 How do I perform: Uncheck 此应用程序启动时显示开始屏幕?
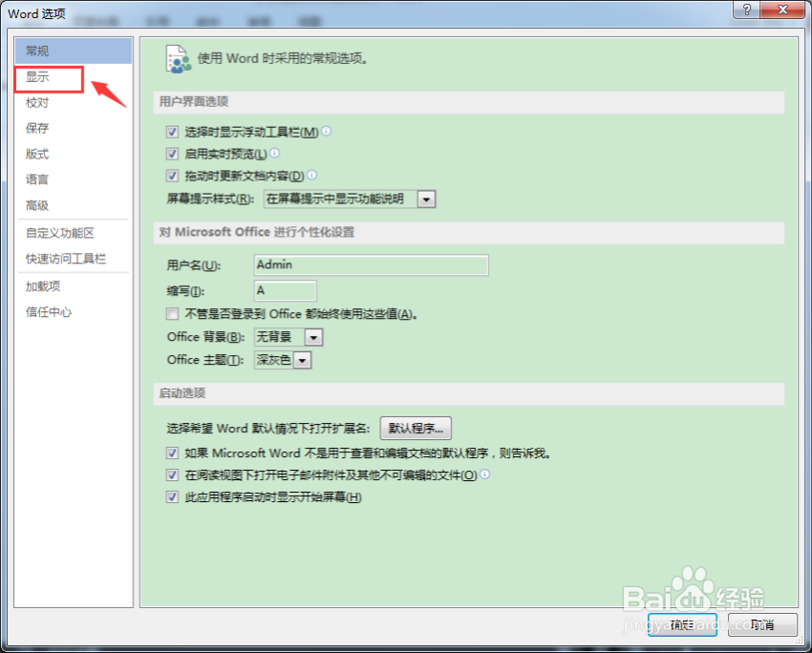click(172, 496)
